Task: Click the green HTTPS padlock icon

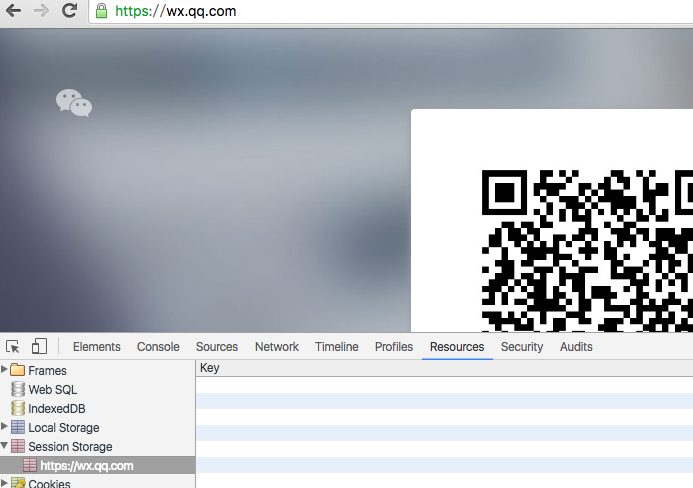Action: (x=102, y=11)
